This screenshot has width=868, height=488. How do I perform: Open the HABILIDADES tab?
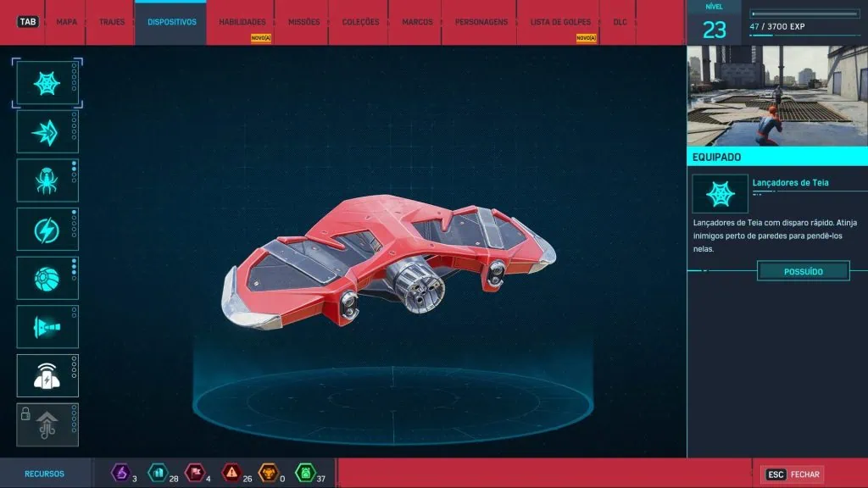242,22
